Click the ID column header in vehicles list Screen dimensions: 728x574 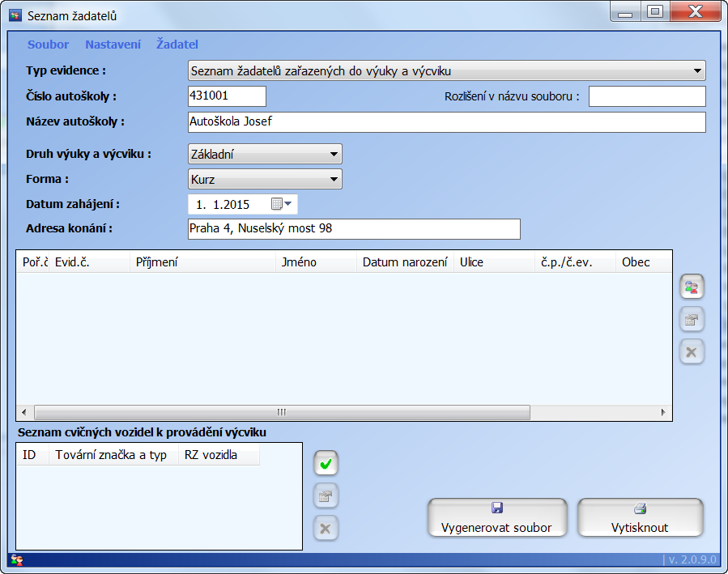(33, 455)
